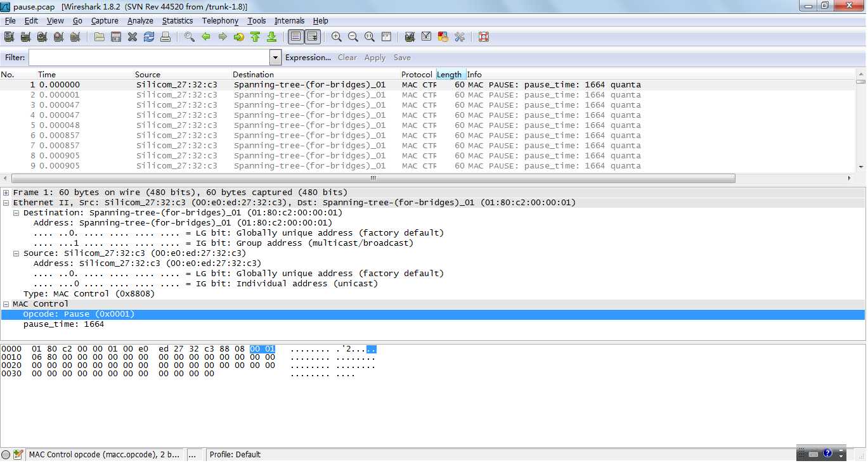This screenshot has height=463, width=868.
Task: Collapse the Ethernet II section
Action: 6,202
